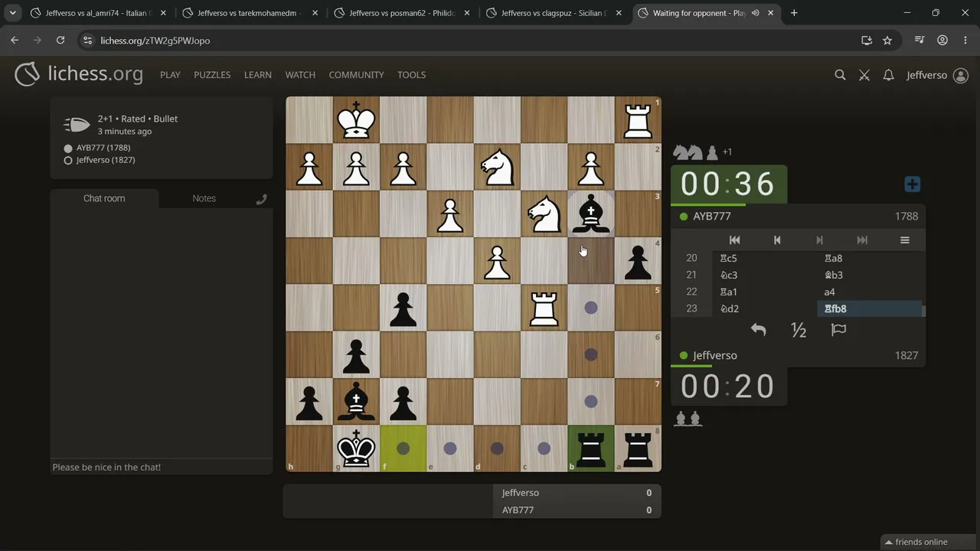The width and height of the screenshot is (980, 551).
Task: Offer a draw with the ½ button
Action: coord(799,330)
